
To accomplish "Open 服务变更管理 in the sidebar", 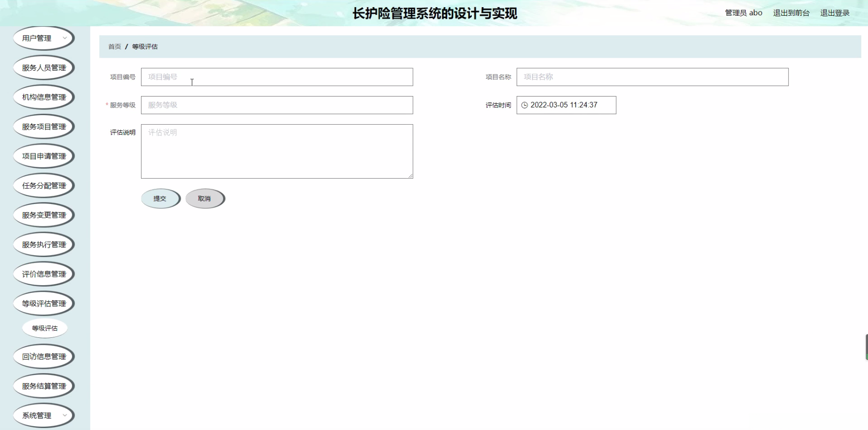I will pyautogui.click(x=43, y=215).
